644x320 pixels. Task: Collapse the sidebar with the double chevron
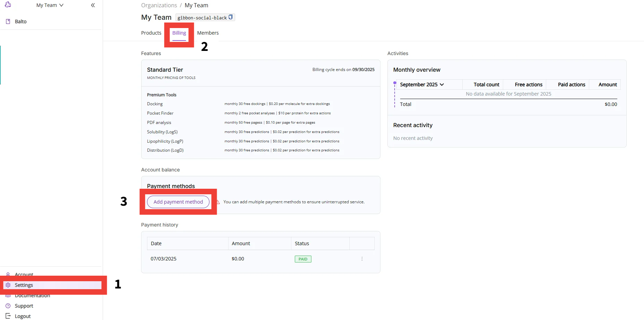click(93, 5)
